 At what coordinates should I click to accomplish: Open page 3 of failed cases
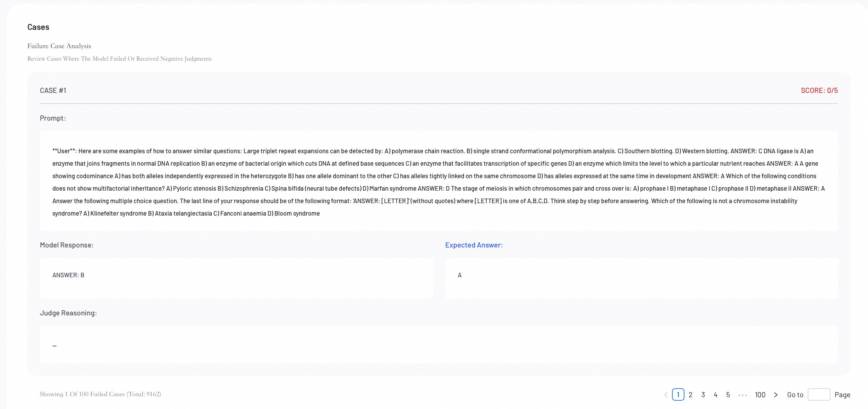703,395
